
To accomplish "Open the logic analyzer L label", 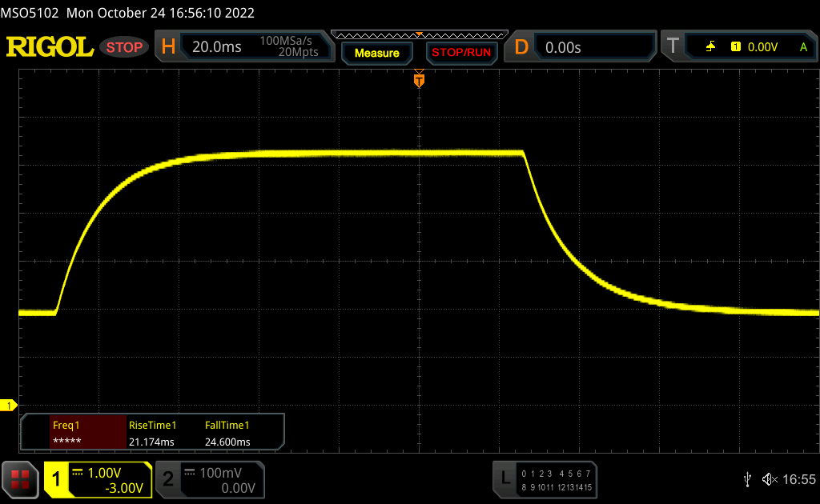I will coord(505,478).
